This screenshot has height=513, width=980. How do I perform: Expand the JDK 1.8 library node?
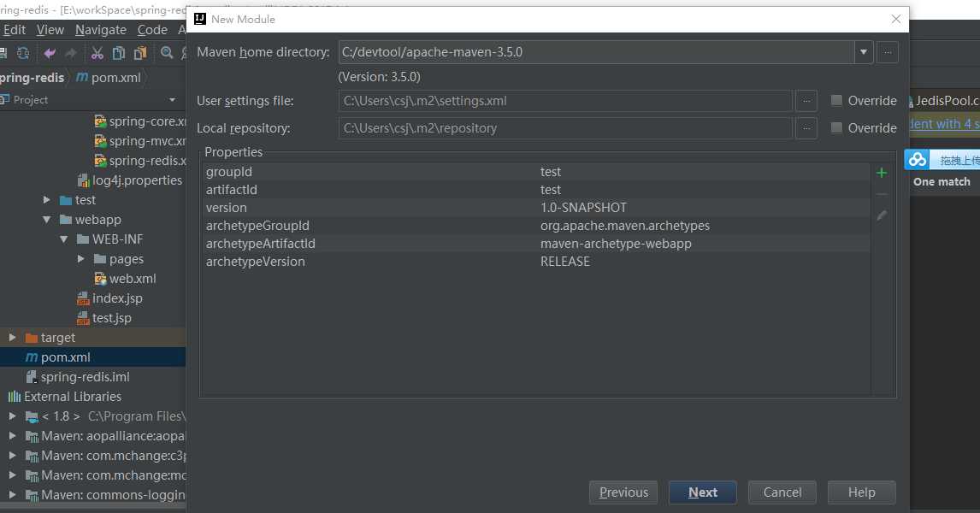(13, 416)
